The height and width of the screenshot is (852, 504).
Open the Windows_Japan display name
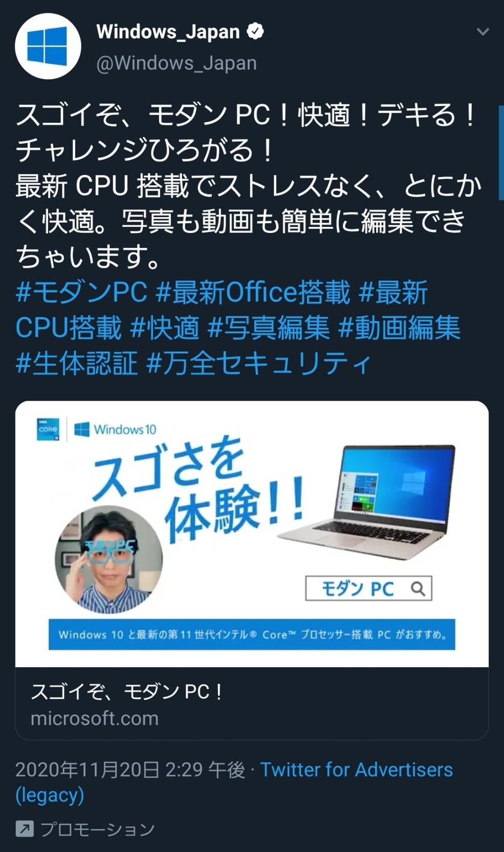[168, 32]
